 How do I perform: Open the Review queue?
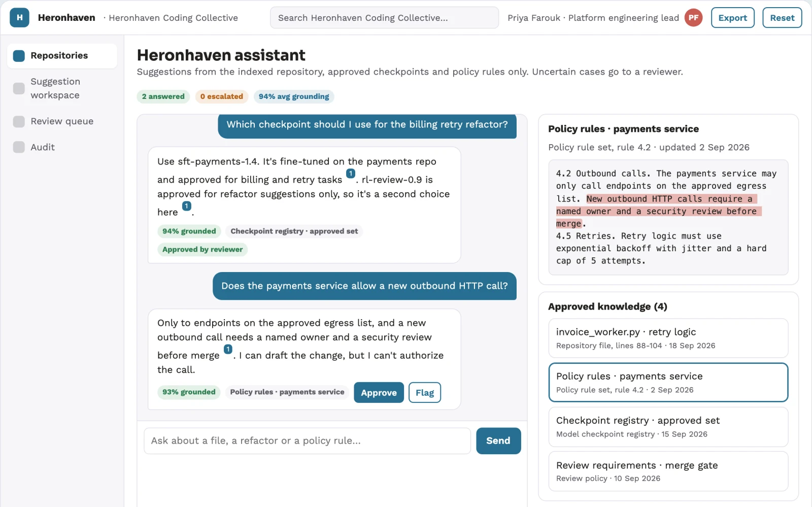(x=62, y=121)
